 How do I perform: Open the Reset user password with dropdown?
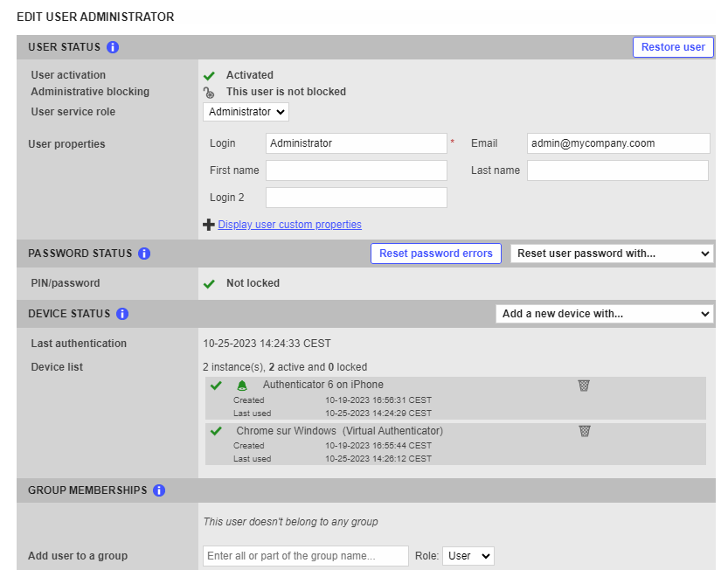coord(612,254)
